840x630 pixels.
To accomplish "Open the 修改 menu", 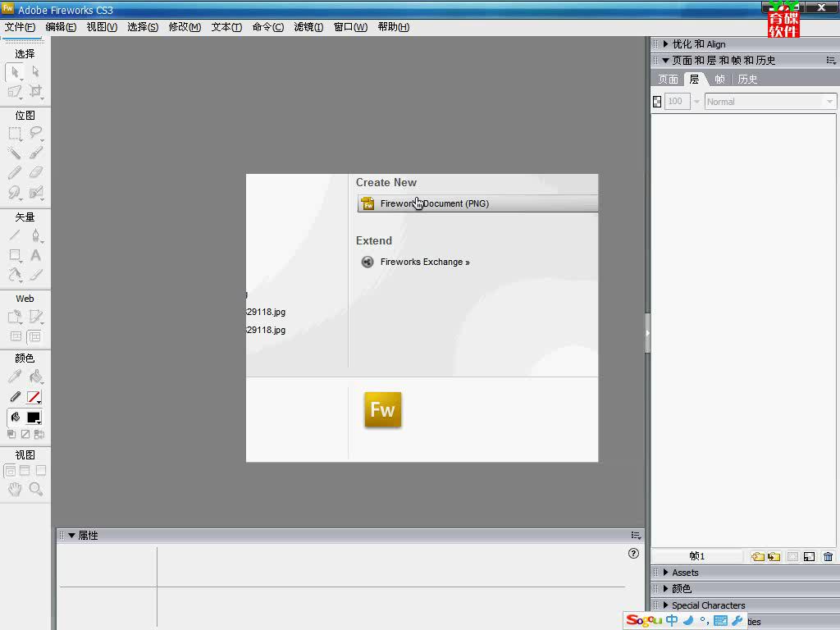I will coord(185,27).
